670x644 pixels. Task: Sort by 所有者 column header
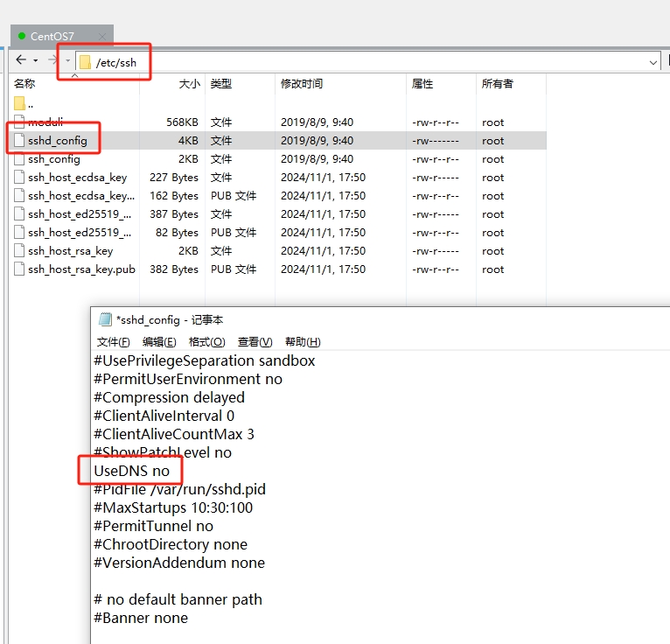coord(497,83)
